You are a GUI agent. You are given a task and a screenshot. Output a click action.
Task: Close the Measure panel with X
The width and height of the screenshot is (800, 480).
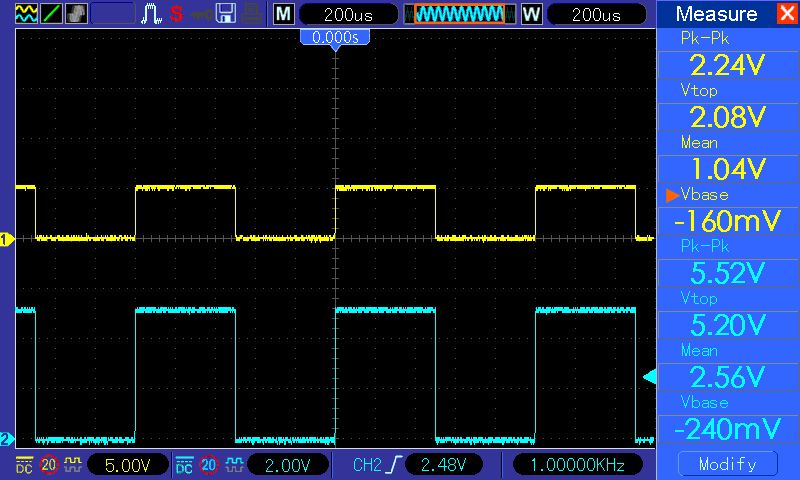click(x=784, y=14)
